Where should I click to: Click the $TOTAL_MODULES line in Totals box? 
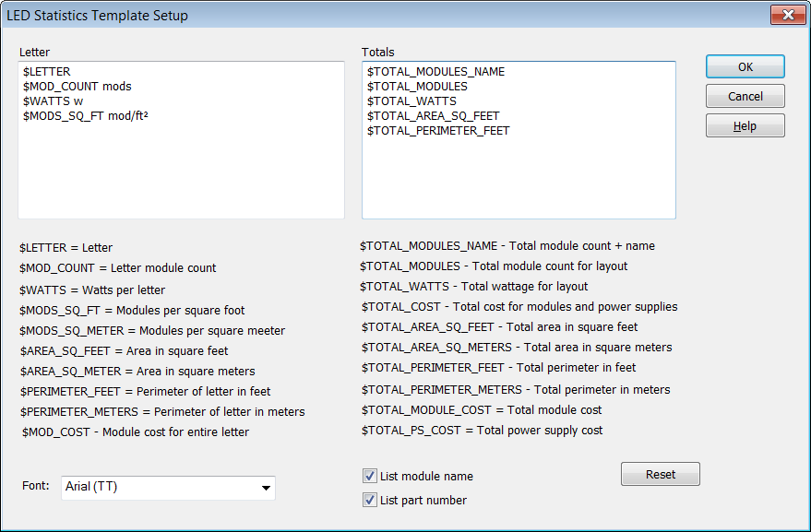[x=417, y=86]
